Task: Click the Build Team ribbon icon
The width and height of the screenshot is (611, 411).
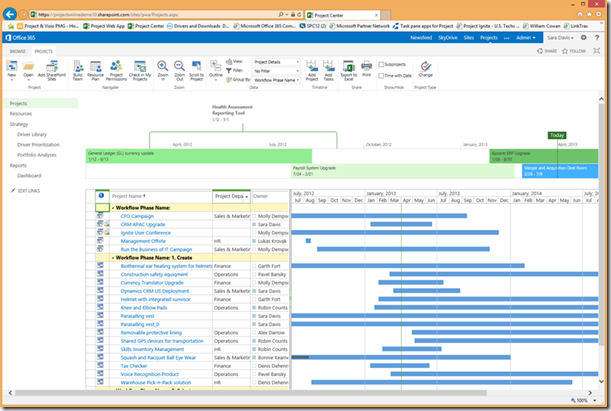Action: tap(77, 66)
